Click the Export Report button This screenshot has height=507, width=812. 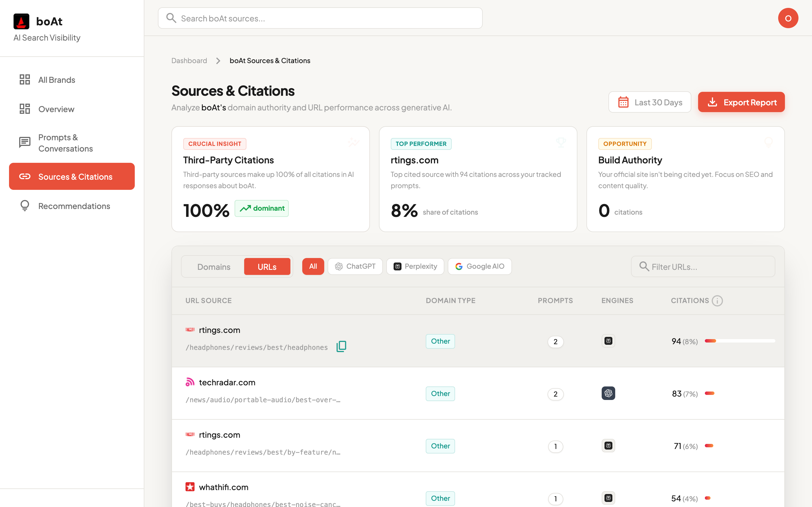(x=741, y=102)
